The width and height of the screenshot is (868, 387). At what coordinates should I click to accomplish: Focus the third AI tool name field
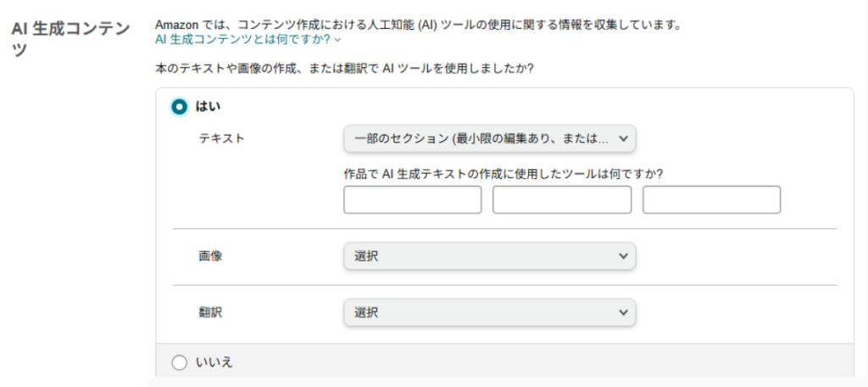pyautogui.click(x=711, y=199)
